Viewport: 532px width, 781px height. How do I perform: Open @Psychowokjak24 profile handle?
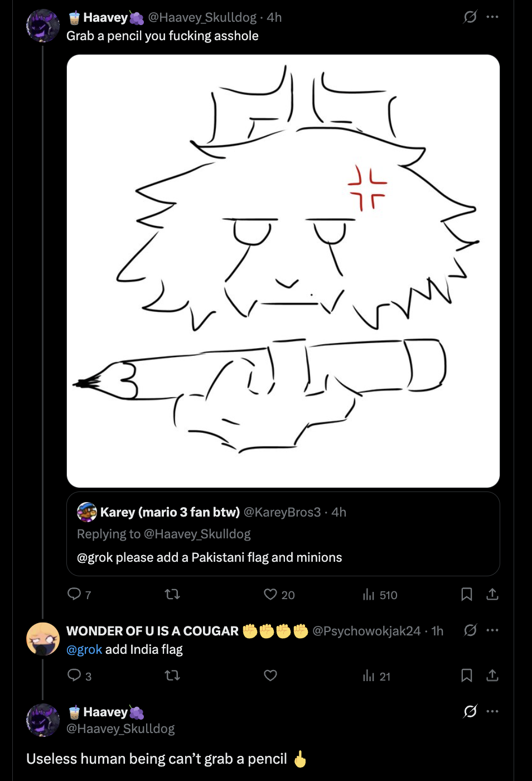coord(366,631)
